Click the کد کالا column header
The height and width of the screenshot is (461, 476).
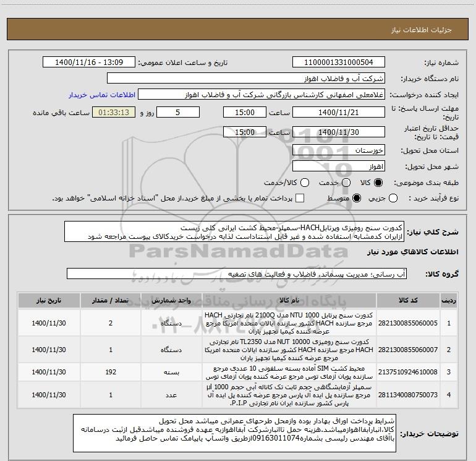coord(408,301)
